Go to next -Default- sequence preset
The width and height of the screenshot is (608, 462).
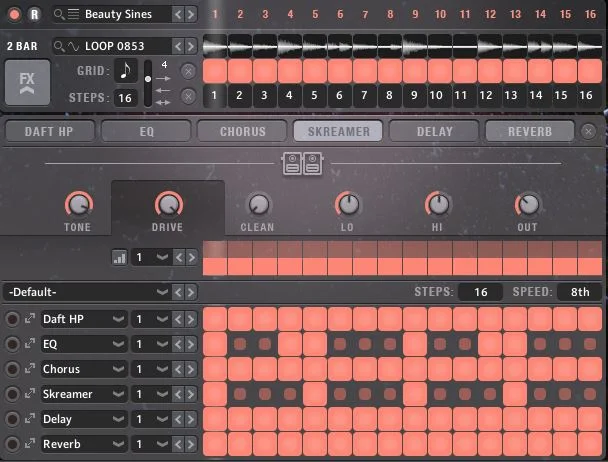click(191, 292)
